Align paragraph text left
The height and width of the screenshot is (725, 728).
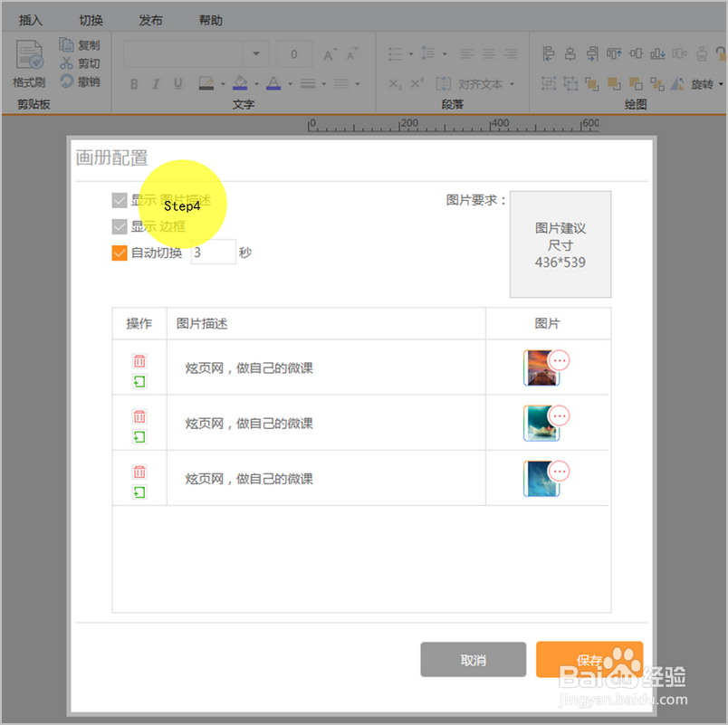(x=466, y=53)
